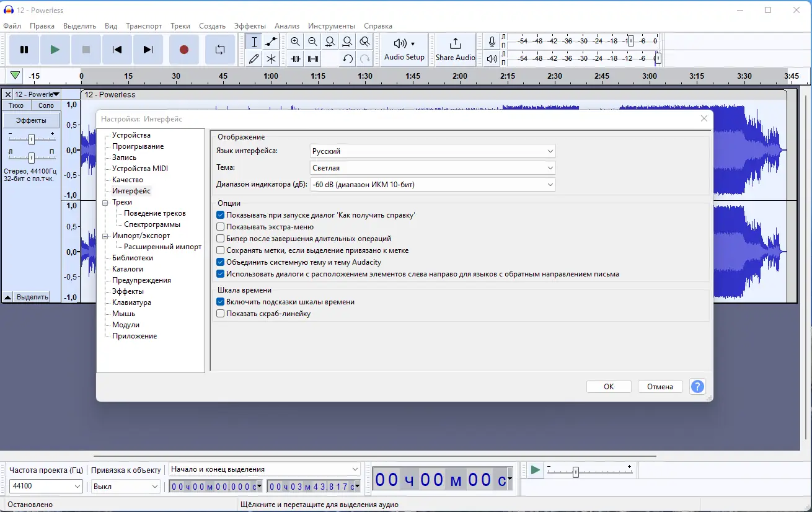This screenshot has width=812, height=512.
Task: Click the Zoom In magnifier icon
Action: coord(296,42)
